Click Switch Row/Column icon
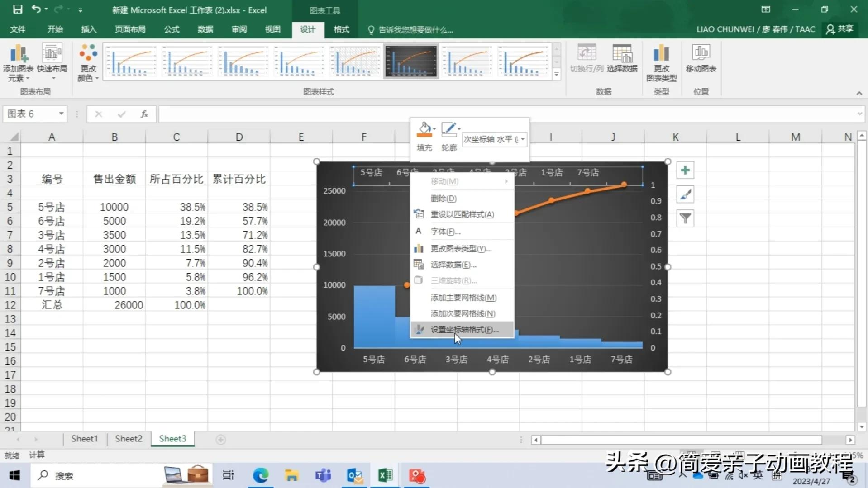Image resolution: width=868 pixels, height=488 pixels. click(x=587, y=58)
